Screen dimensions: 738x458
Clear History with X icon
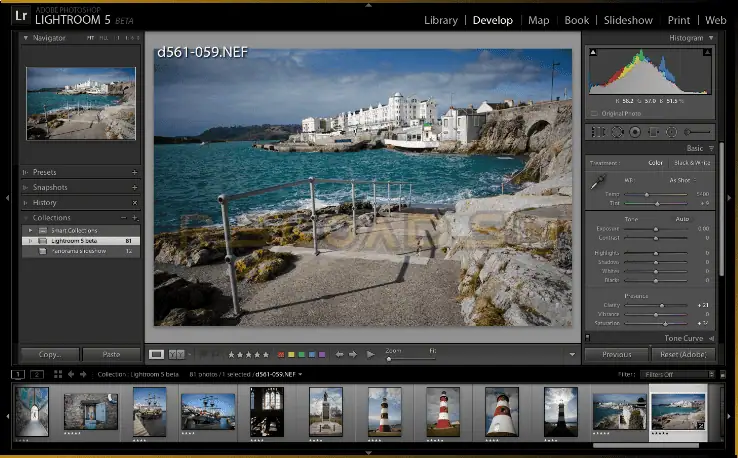pyautogui.click(x=135, y=202)
